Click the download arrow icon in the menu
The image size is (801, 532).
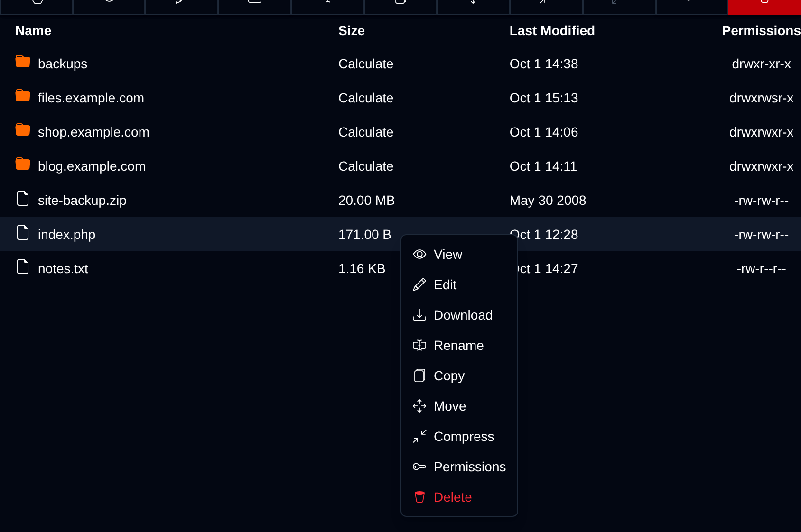[x=419, y=315]
